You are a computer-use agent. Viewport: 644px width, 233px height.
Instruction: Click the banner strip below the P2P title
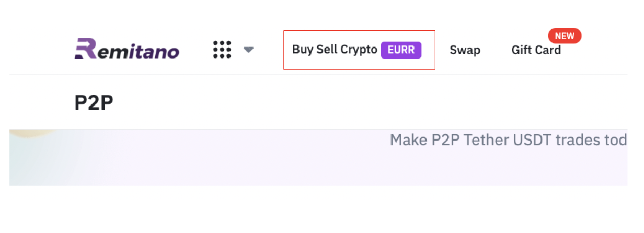[x=318, y=157]
